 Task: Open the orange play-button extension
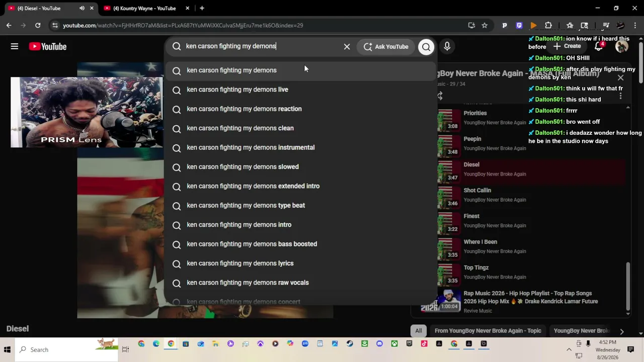click(x=534, y=25)
